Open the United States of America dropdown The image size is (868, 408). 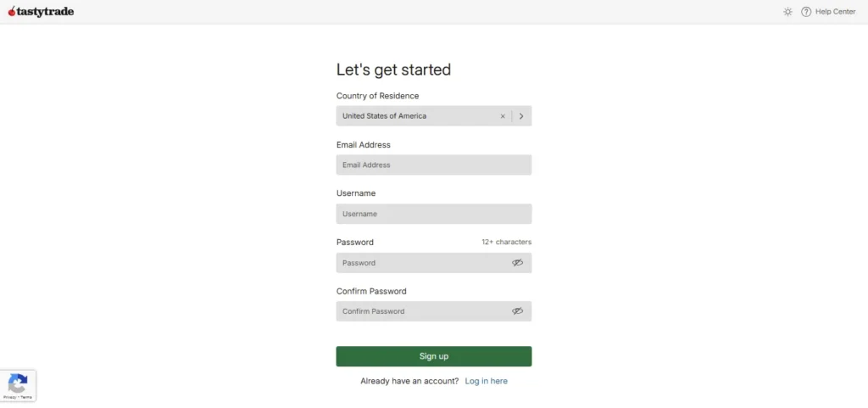415,116
